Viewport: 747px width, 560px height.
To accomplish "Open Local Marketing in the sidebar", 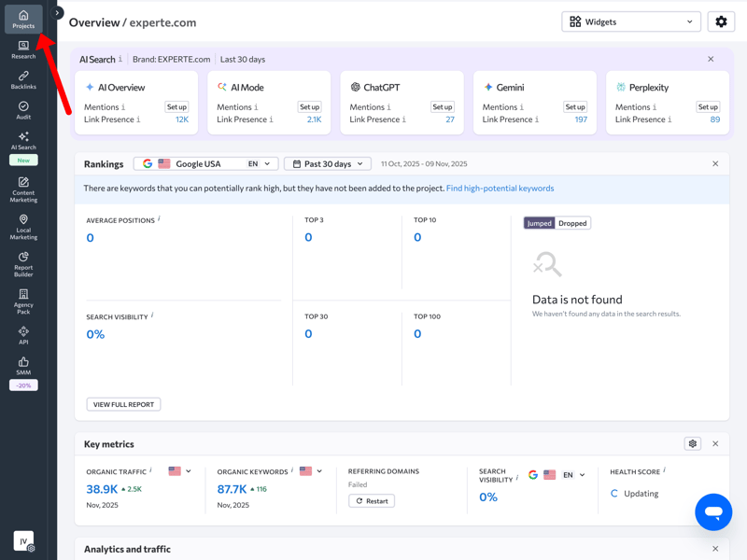I will (23, 227).
